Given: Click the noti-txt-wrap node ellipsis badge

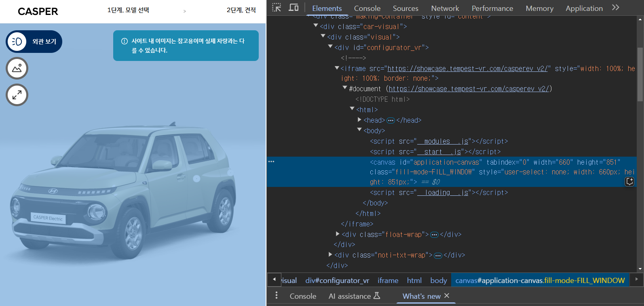Looking at the screenshot, I should 438,256.
